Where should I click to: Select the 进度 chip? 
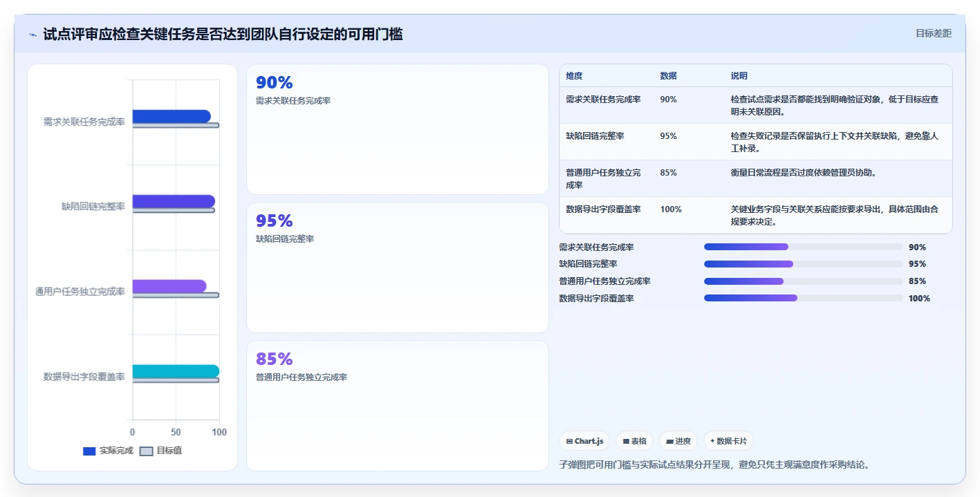point(678,441)
